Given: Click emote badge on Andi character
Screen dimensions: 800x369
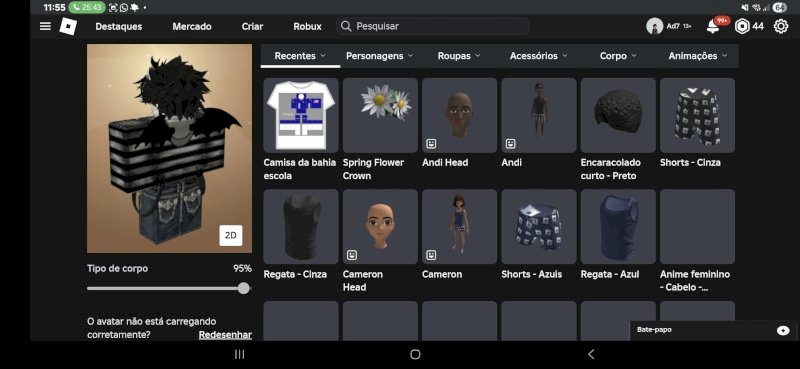Looking at the screenshot, I should click(x=510, y=144).
